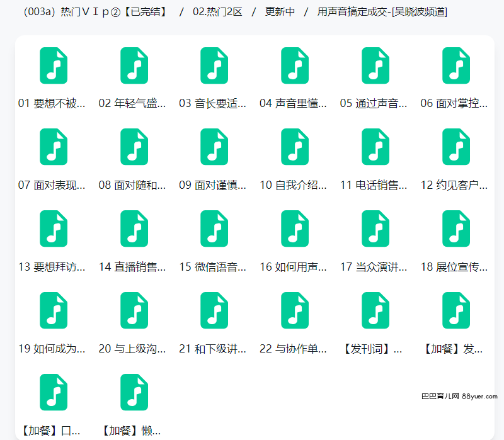Click file name text '03 音长要适...'
This screenshot has width=504, height=440.
point(212,103)
